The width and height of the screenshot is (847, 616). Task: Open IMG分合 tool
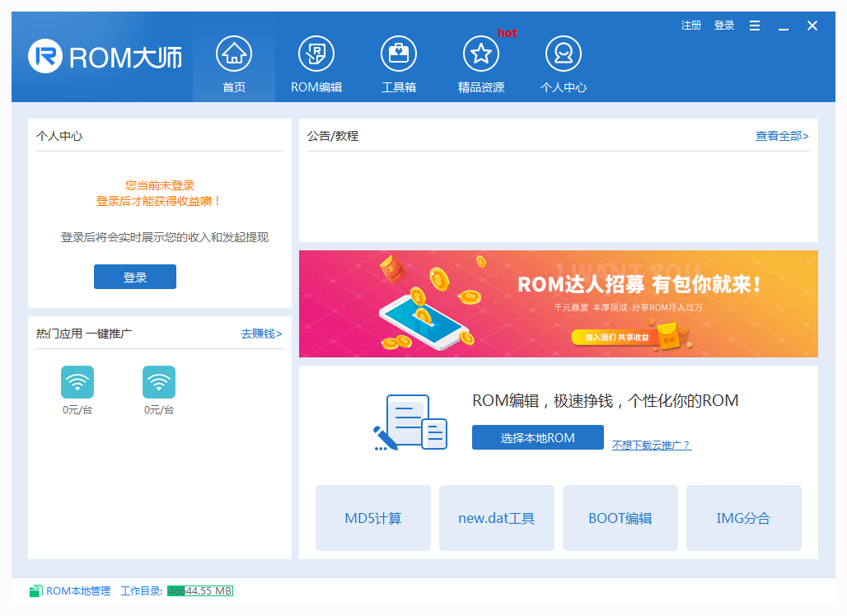[743, 517]
